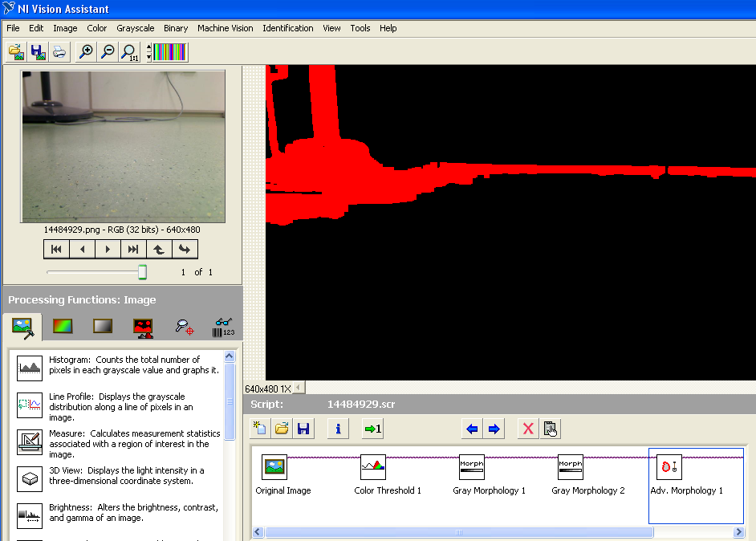Select the Binary processing functions tab icon
756x541 pixels.
144,327
